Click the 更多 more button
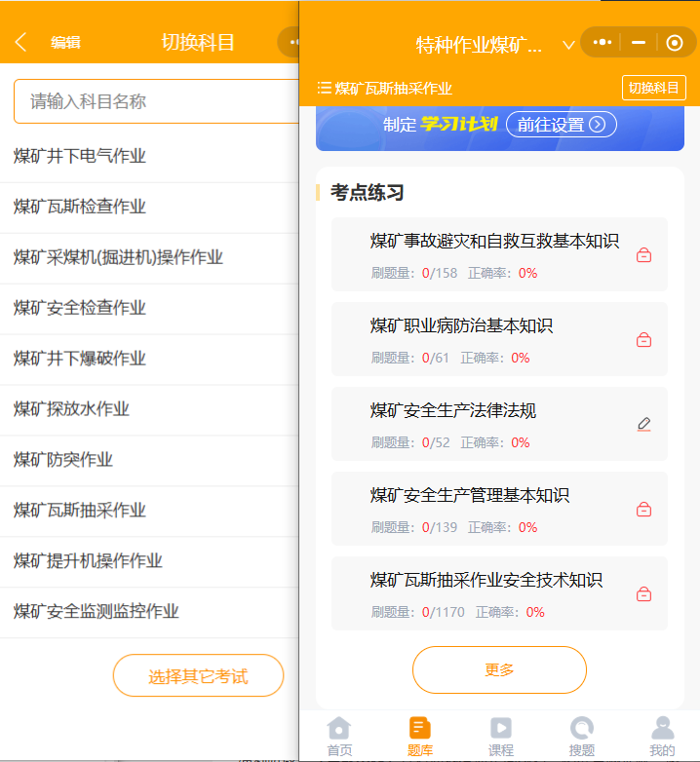This screenshot has width=700, height=762. click(499, 669)
